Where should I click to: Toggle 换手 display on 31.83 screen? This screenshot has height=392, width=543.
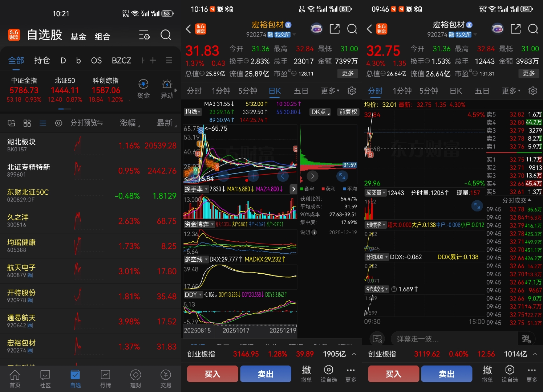point(239,61)
